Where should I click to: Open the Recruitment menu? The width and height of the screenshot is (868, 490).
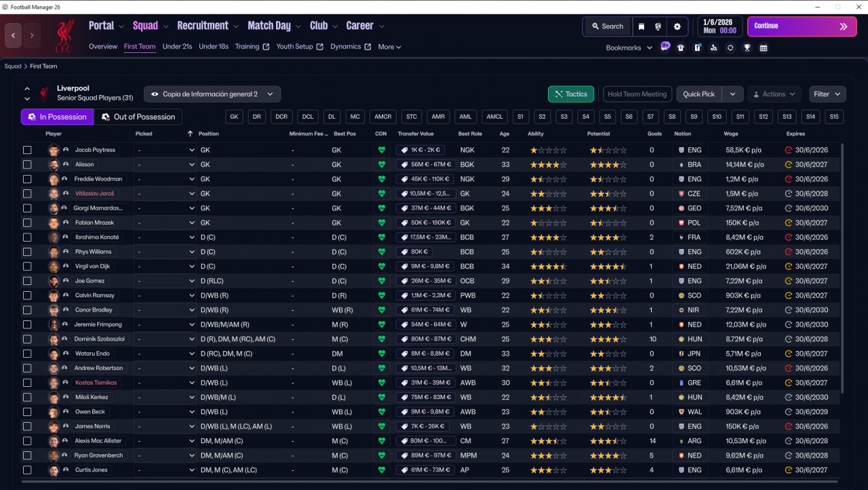(203, 26)
